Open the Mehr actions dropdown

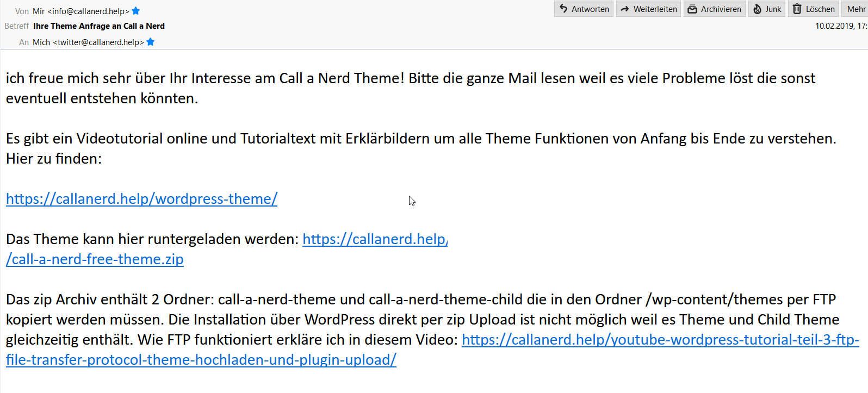(x=855, y=9)
